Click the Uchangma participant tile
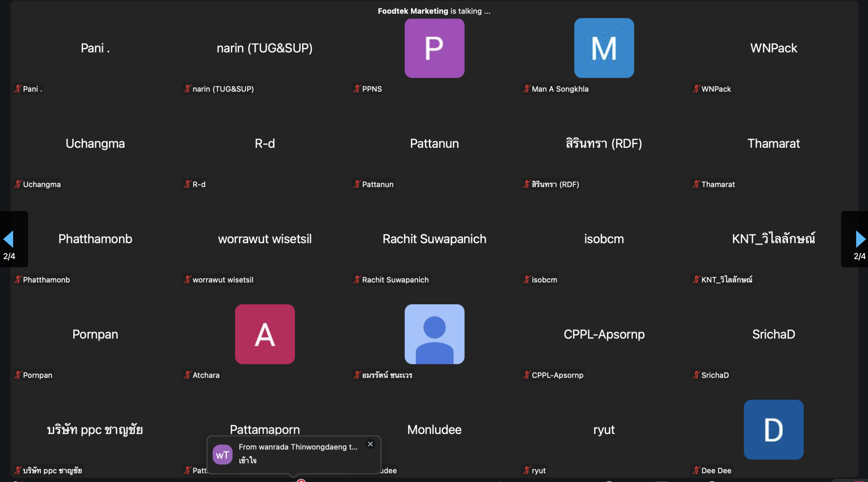Screen dimensions: 868x482 pyautogui.click(x=95, y=143)
